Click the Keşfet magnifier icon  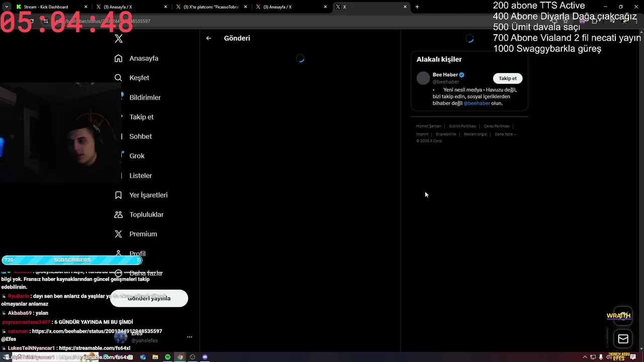tap(118, 78)
